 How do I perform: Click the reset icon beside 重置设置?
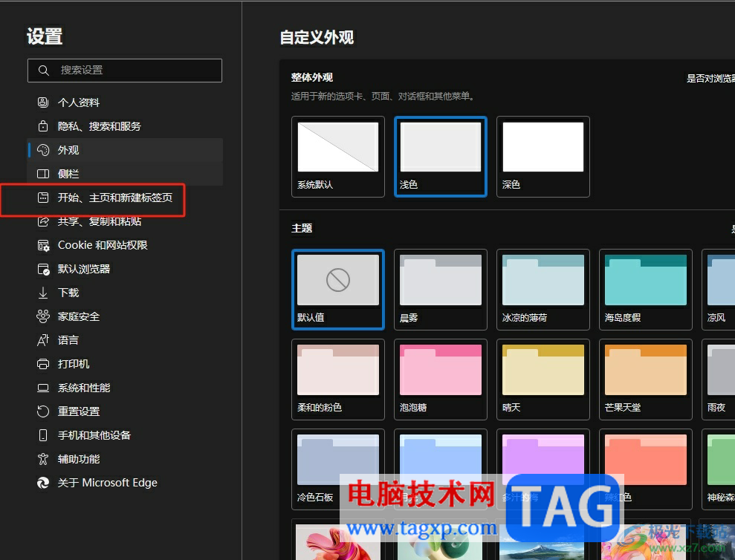click(42, 411)
